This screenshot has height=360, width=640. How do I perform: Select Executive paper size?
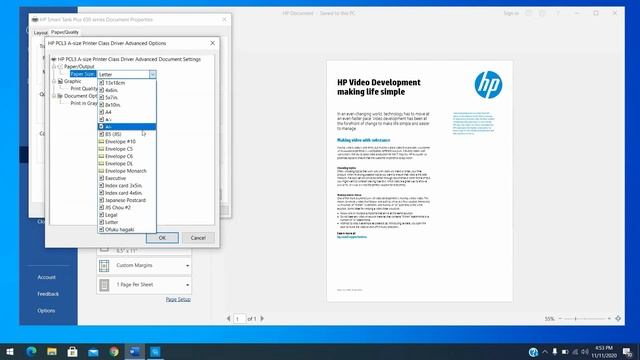[x=127, y=178]
